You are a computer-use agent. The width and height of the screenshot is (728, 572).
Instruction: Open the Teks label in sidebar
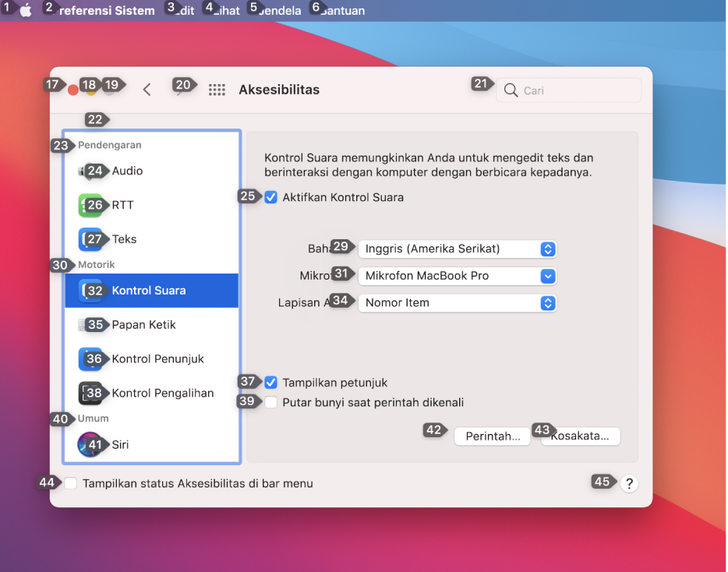point(124,239)
